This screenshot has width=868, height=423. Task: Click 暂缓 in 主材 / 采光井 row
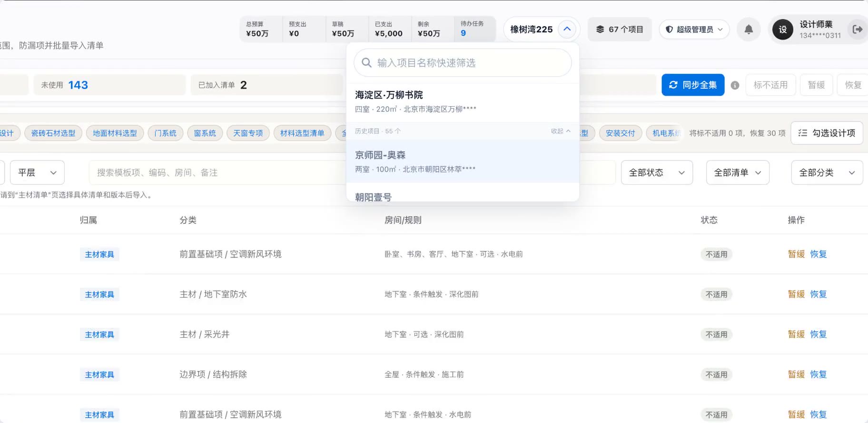796,334
